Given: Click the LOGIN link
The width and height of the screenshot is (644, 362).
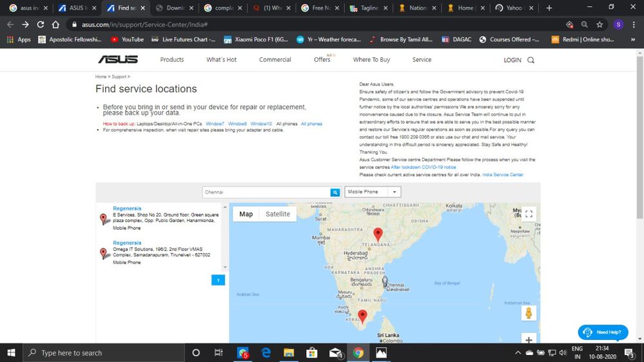Looking at the screenshot, I should pos(512,60).
